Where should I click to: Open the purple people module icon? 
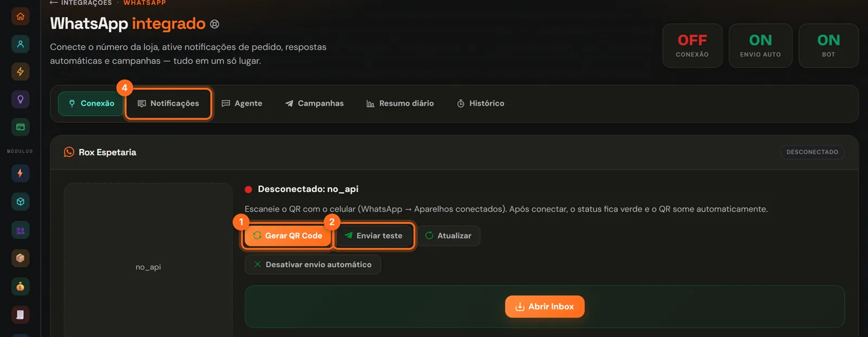21,230
